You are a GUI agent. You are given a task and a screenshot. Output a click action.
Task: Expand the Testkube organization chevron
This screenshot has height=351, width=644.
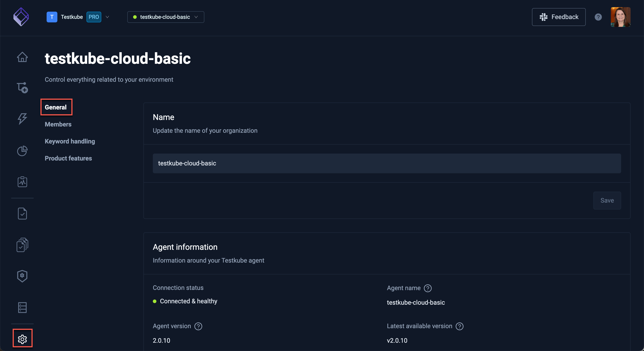tap(107, 17)
